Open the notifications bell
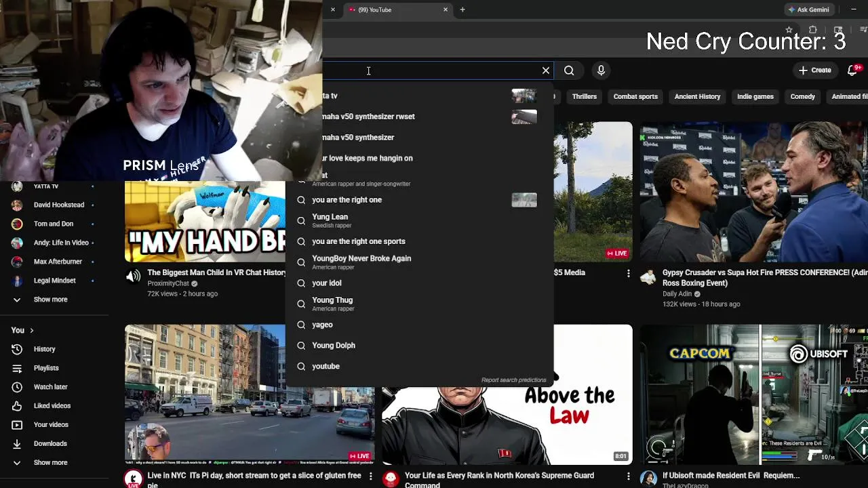The width and height of the screenshot is (868, 488). [854, 70]
